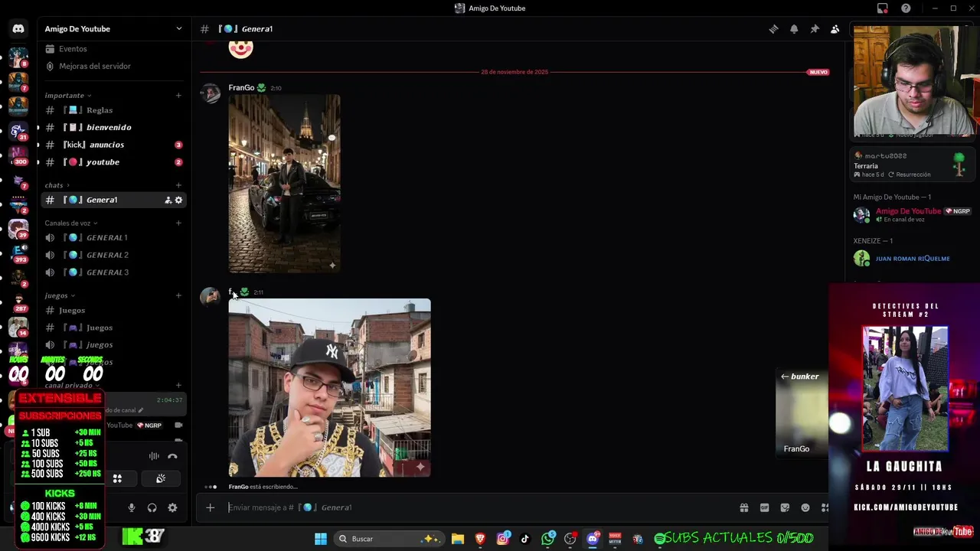Join GENERAL 2 voice channel
The height and width of the screenshot is (551, 980).
pyautogui.click(x=114, y=255)
